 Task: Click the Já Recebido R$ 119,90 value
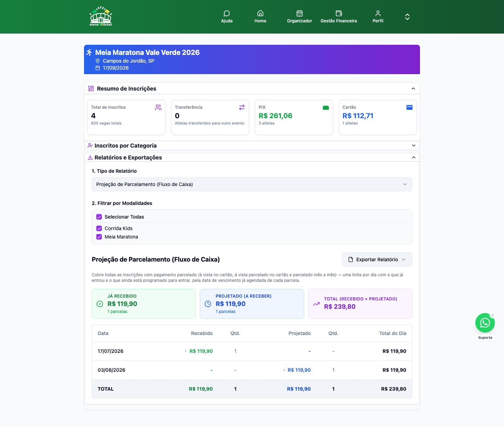click(x=122, y=304)
